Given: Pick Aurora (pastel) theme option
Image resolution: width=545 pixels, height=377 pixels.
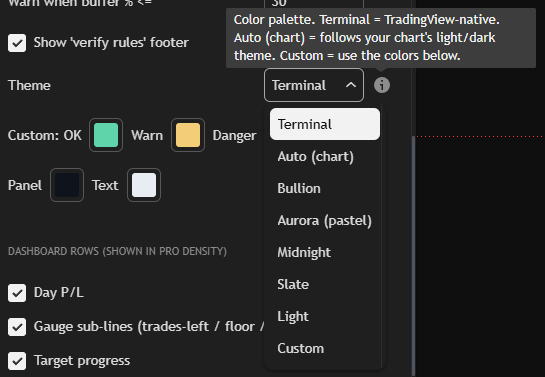Looking at the screenshot, I should (x=325, y=220).
